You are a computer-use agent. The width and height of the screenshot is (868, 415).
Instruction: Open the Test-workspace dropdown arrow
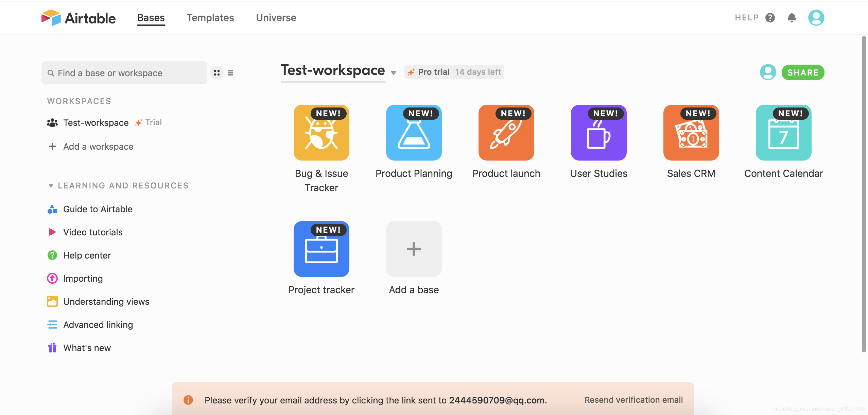point(394,72)
